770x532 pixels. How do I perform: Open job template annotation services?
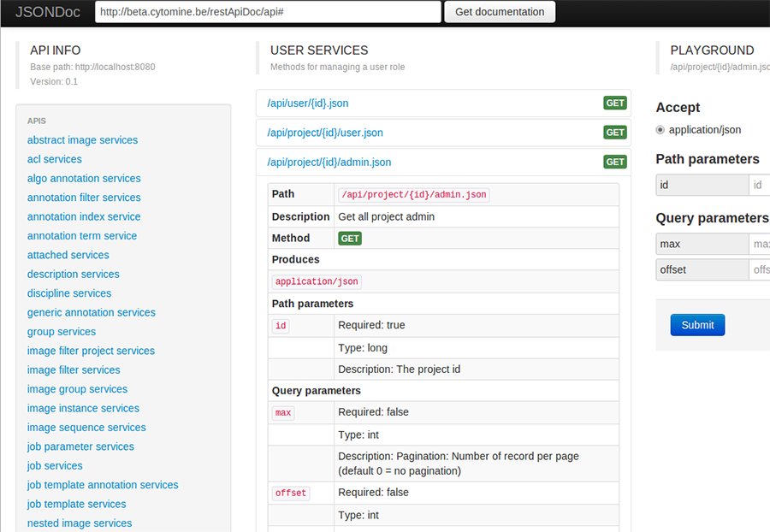click(x=103, y=485)
